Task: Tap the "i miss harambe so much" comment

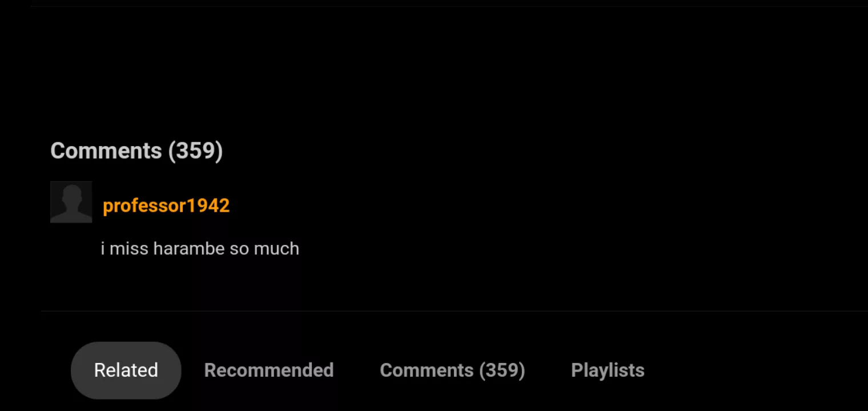Action: click(x=200, y=249)
